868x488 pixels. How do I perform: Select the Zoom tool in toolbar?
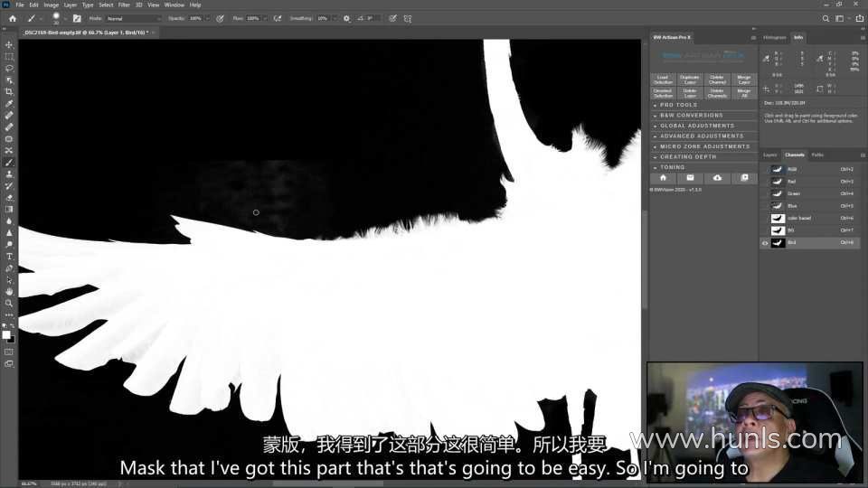coord(9,303)
